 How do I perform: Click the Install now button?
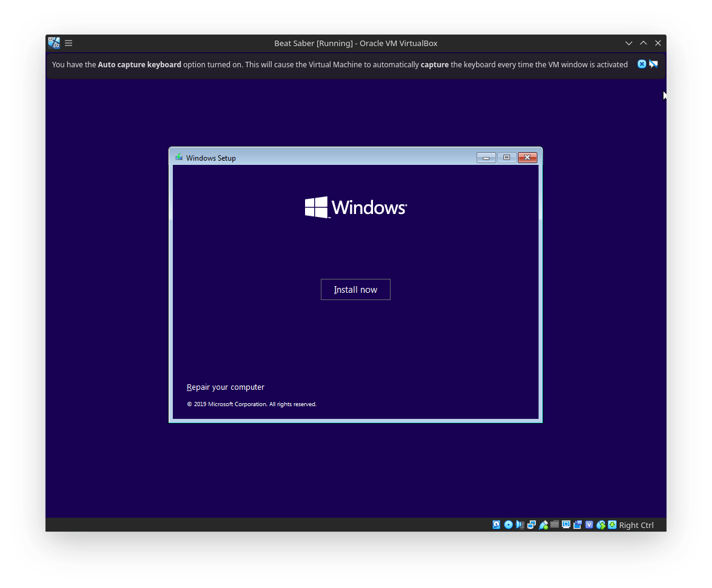pyautogui.click(x=355, y=289)
